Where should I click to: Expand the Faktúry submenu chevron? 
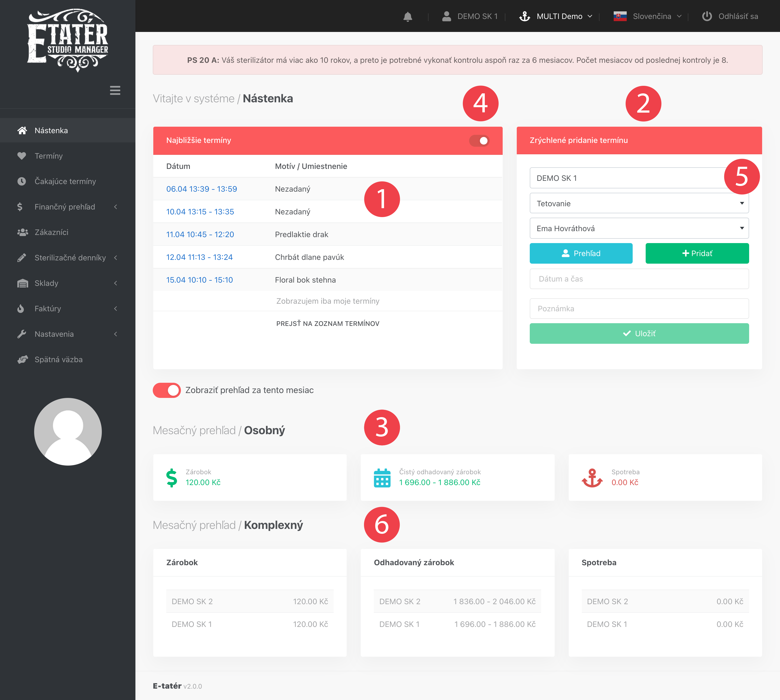[x=115, y=309]
